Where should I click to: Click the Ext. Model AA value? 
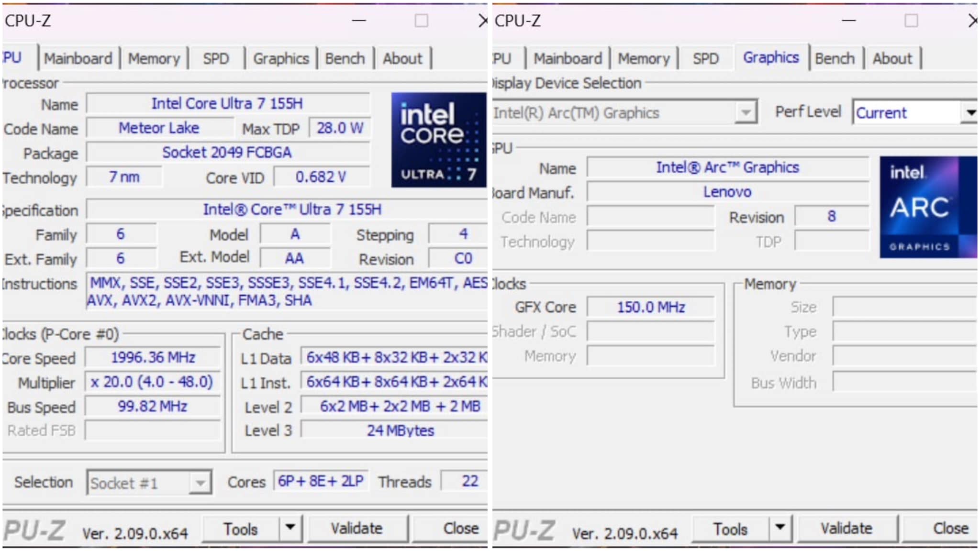[295, 259]
